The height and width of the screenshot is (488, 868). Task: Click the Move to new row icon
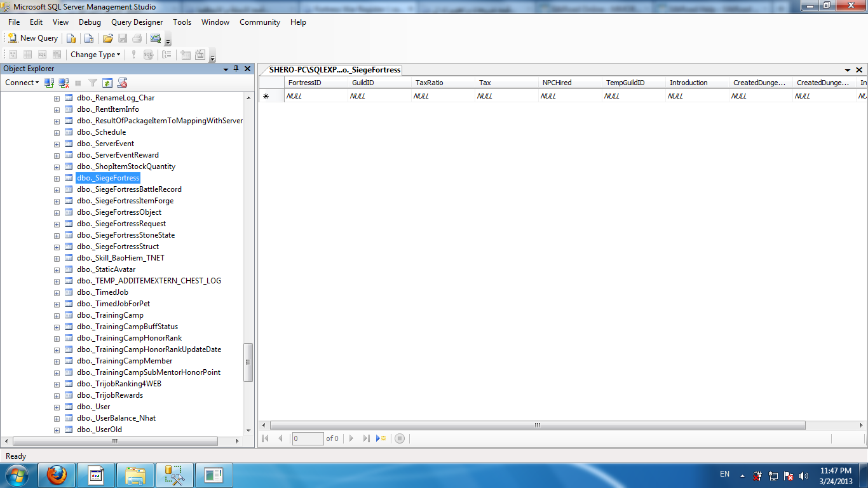[x=381, y=438]
